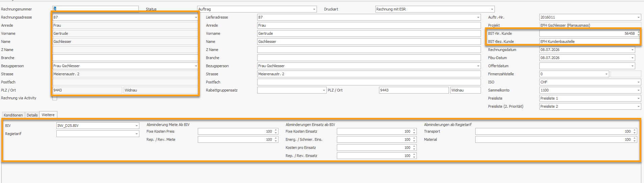This screenshot has width=644, height=183.
Task: Open the ISO currency dropdown CHF
Action: 639,82
